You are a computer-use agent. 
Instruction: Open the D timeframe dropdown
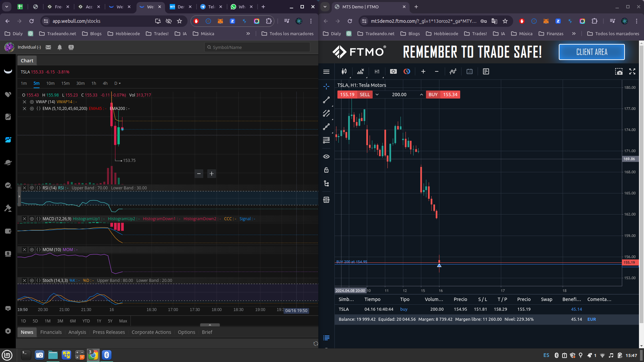tap(117, 83)
